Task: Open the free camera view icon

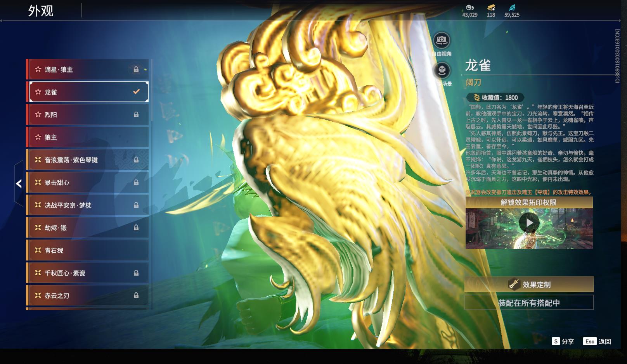Action: (x=441, y=40)
